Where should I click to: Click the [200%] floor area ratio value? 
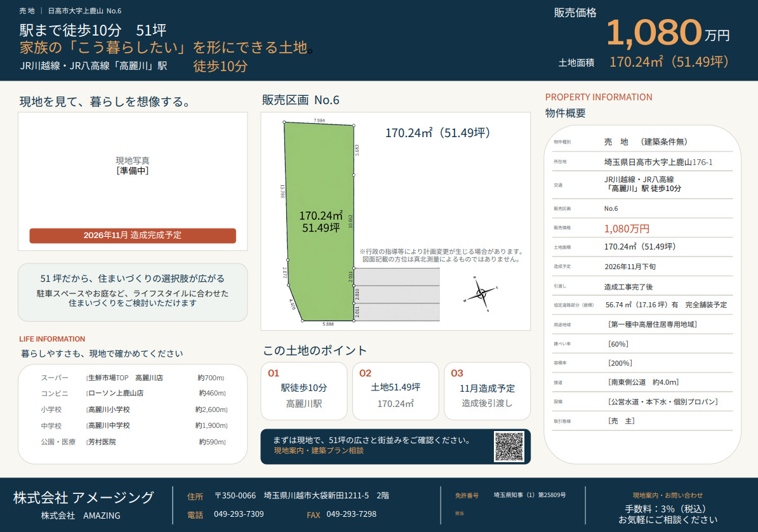(620, 363)
